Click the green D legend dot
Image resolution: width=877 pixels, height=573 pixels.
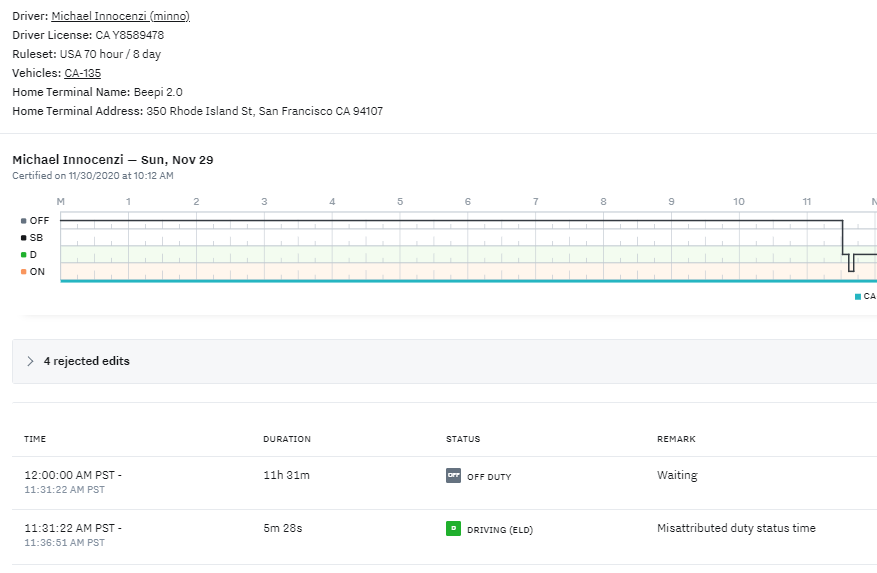(23, 255)
